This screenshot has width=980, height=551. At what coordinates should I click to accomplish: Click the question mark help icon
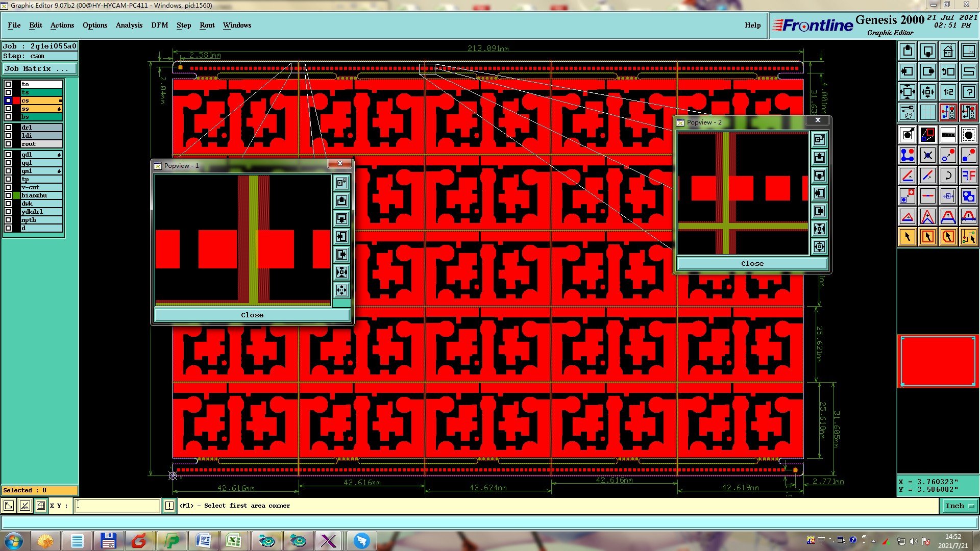tap(968, 92)
